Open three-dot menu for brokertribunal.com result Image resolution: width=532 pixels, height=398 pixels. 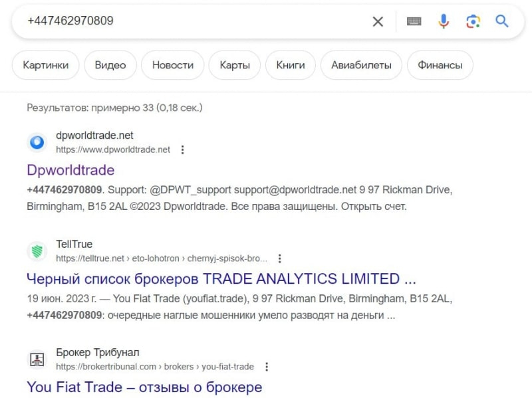tap(267, 367)
